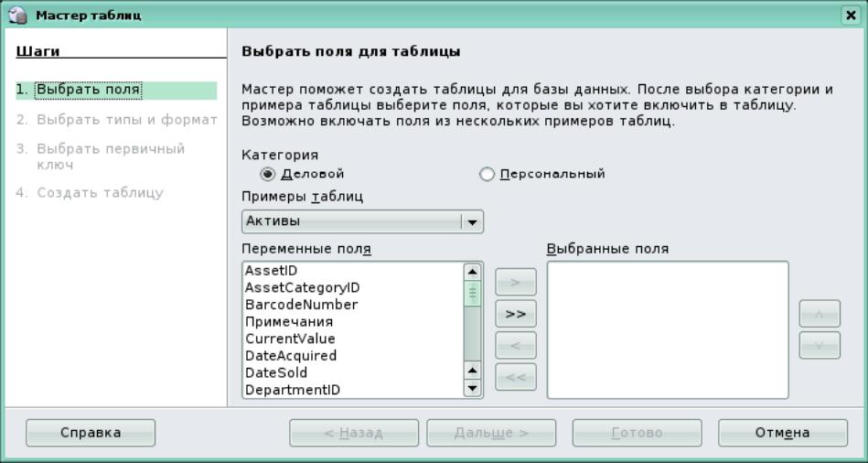Close the Мастер таблиц dialog
Image resolution: width=868 pixels, height=463 pixels.
(851, 16)
